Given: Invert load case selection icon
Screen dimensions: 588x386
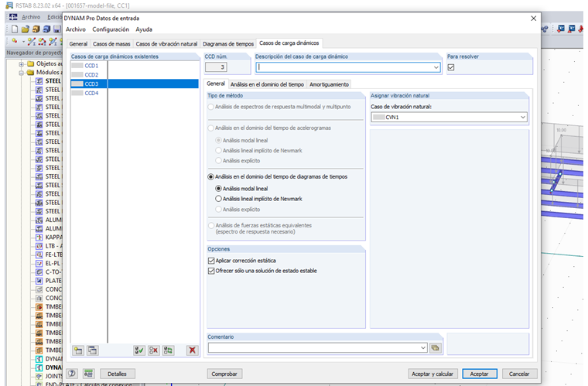Looking at the screenshot, I should (x=168, y=350).
